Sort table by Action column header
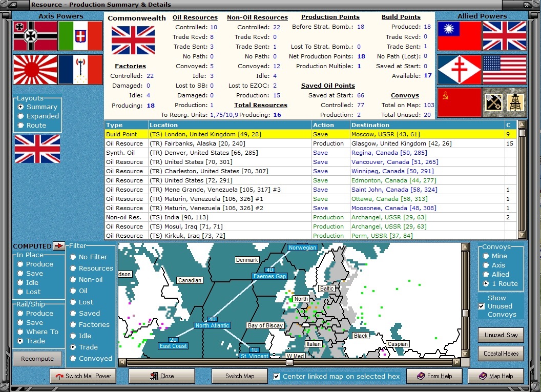Screen dimensions: 541x392 tap(330, 125)
